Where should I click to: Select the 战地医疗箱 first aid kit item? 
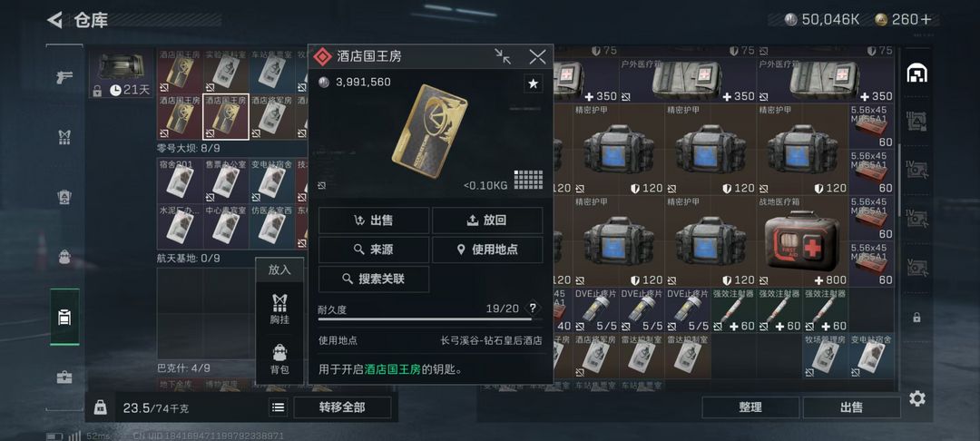pos(803,241)
